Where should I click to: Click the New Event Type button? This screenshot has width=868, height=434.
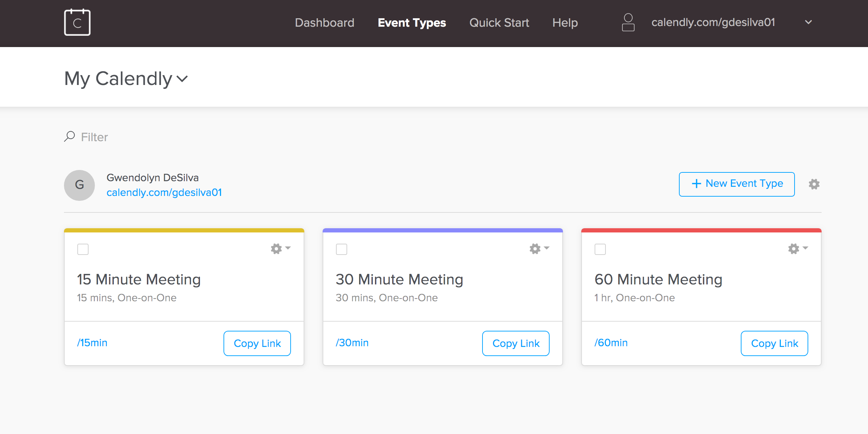[737, 184]
